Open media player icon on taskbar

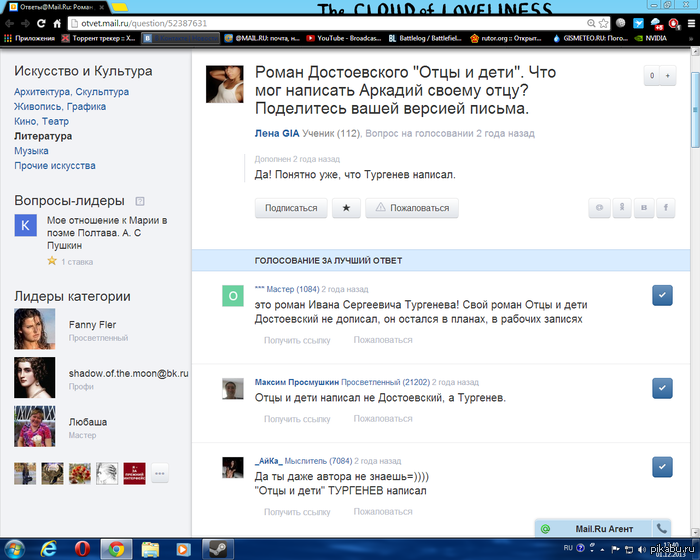click(183, 549)
